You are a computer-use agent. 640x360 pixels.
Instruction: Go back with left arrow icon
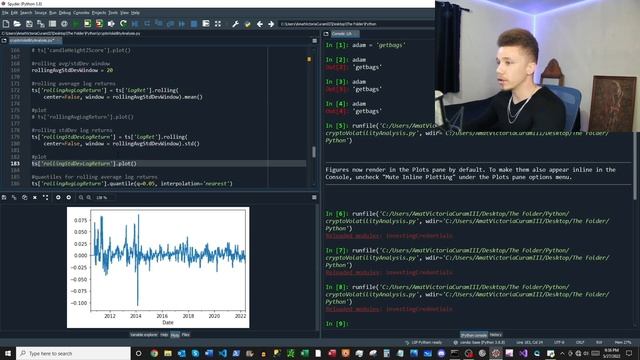260,24
